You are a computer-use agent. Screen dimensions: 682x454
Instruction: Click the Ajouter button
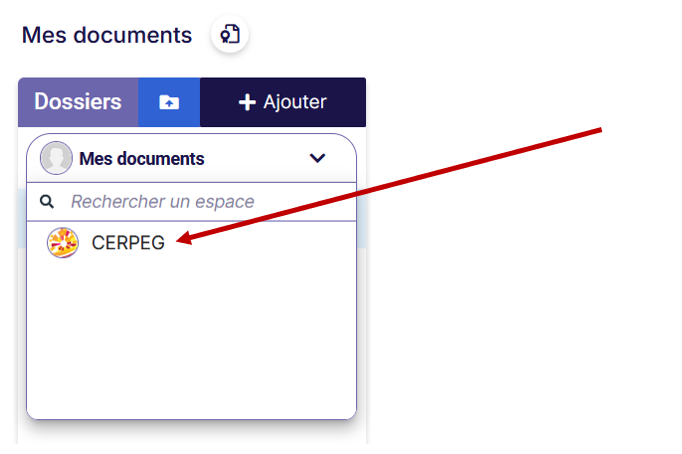tap(283, 102)
